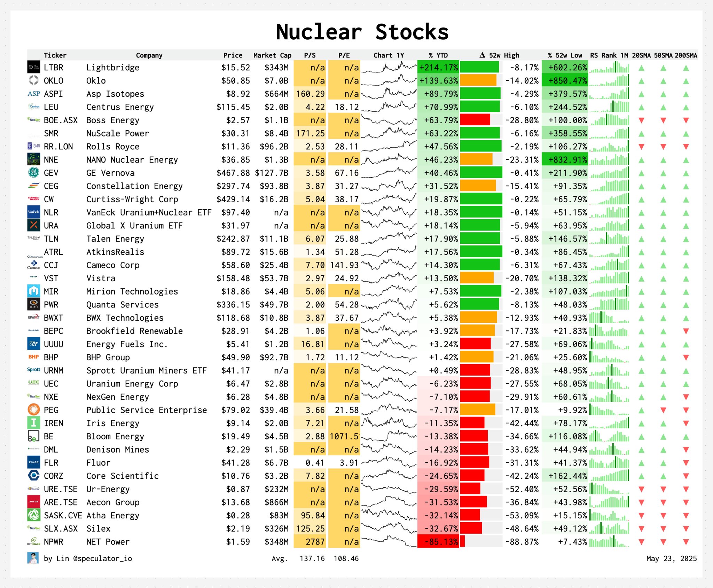
Task: Click Lightbridge's green 20SMA up arrow
Action: (641, 68)
